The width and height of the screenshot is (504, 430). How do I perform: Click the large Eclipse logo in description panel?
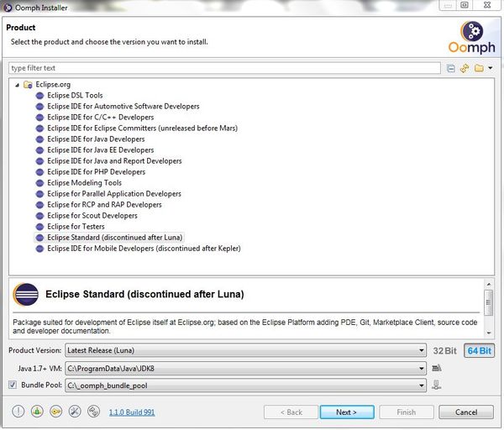pyautogui.click(x=26, y=295)
